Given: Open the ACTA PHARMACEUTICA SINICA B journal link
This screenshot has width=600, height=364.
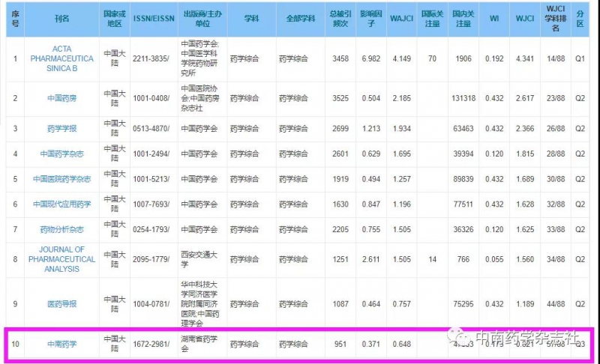Looking at the screenshot, I should click(x=61, y=58).
